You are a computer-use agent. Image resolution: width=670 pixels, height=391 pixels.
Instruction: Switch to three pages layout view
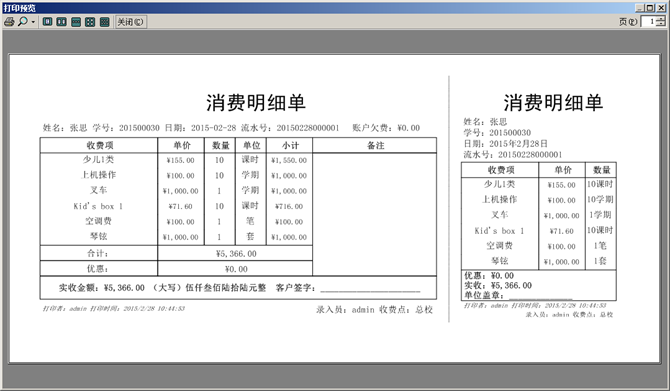[76, 21]
